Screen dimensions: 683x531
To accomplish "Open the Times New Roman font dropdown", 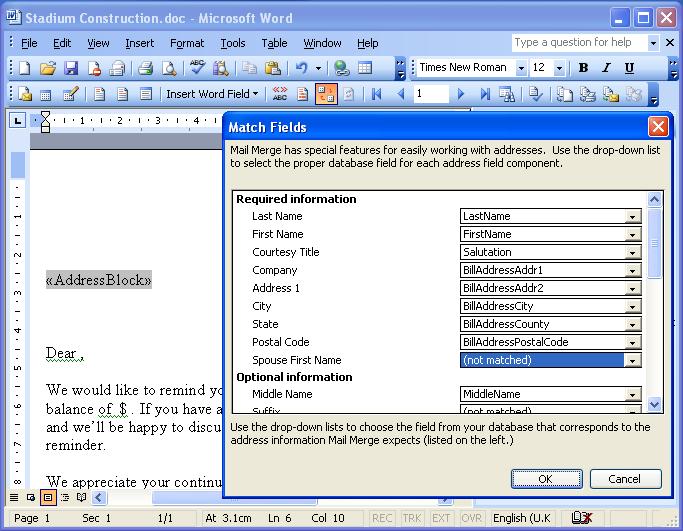I will tap(521, 68).
